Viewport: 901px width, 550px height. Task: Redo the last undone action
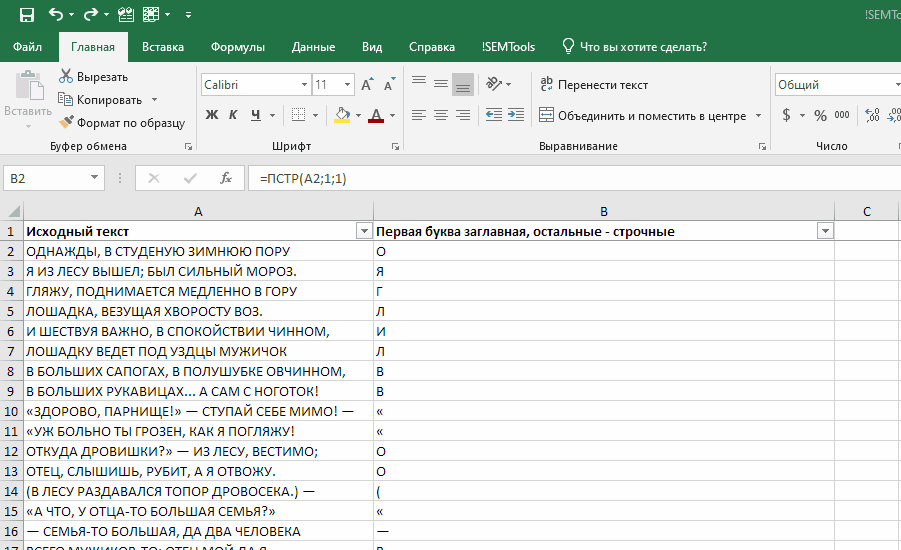point(90,14)
